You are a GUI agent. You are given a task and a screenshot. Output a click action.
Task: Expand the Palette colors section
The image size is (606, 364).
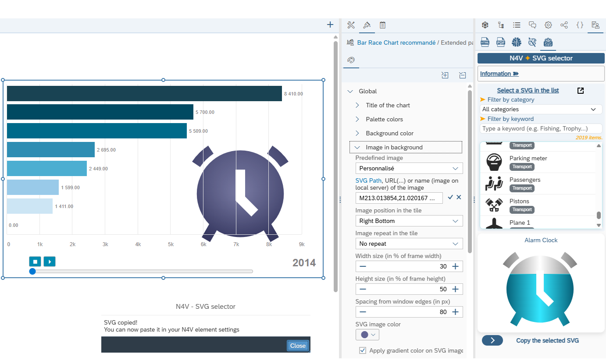pyautogui.click(x=384, y=119)
